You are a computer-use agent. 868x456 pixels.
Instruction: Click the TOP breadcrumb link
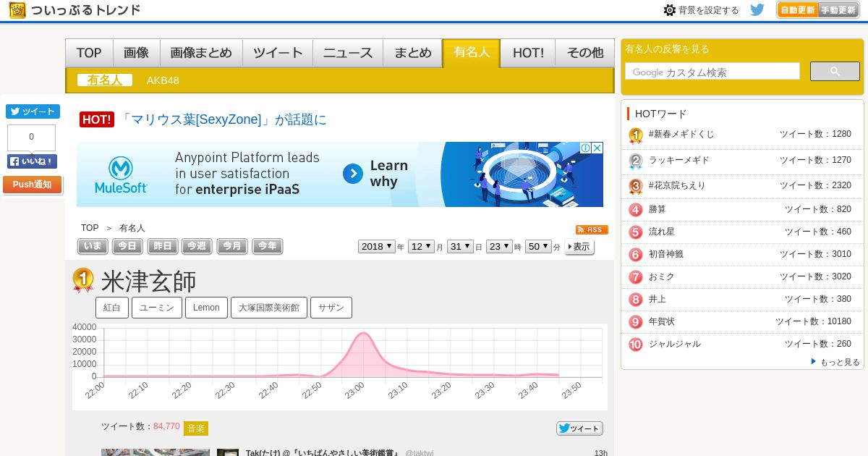pos(90,228)
